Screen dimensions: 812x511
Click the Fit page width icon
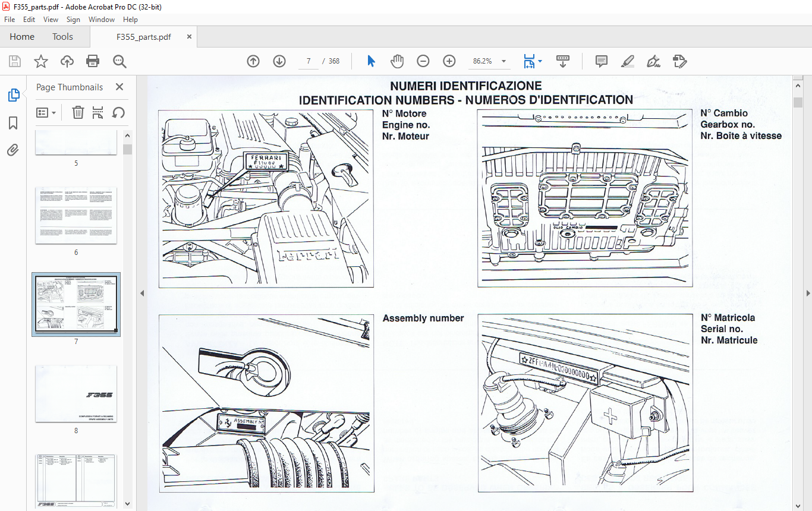click(x=528, y=61)
